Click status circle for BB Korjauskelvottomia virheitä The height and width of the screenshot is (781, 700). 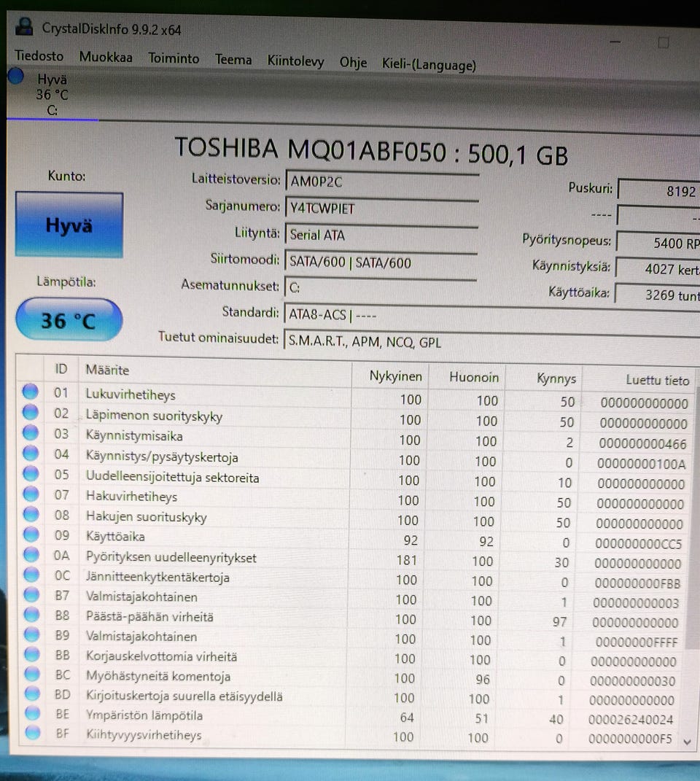tap(32, 654)
